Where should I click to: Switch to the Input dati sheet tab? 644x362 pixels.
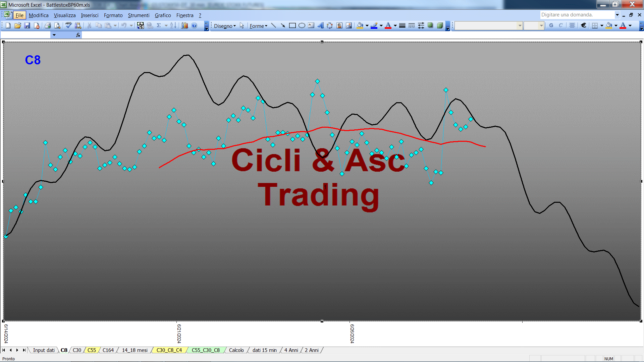pyautogui.click(x=44, y=350)
